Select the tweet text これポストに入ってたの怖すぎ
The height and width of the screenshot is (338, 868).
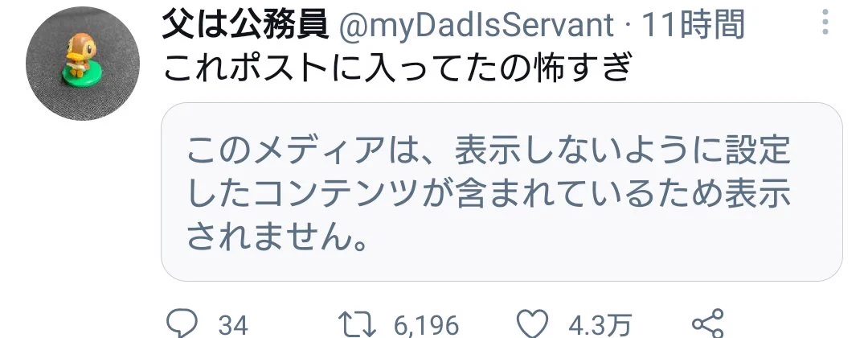click(x=398, y=68)
